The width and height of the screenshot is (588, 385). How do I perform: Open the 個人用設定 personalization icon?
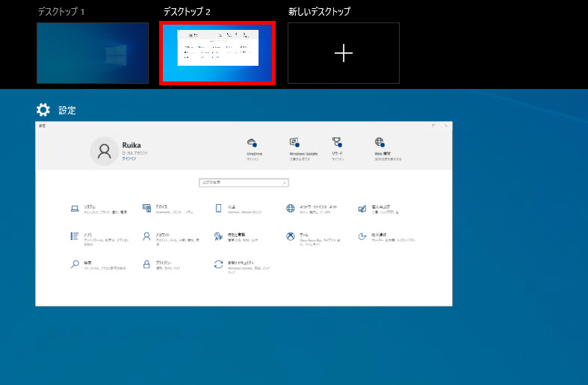[x=362, y=209]
